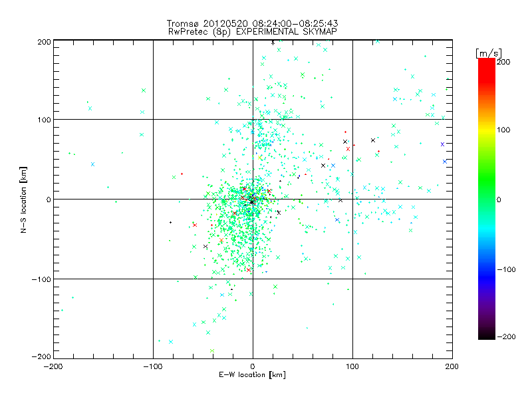Click the x-axis tick label '200'
The height and width of the screenshot is (399, 532).
tap(452, 366)
